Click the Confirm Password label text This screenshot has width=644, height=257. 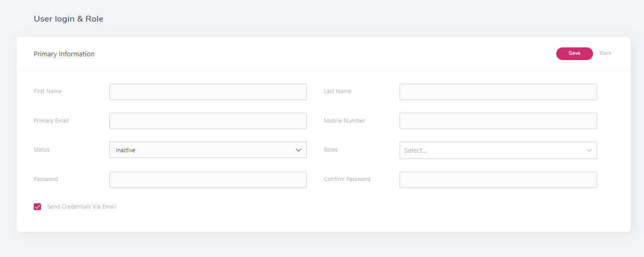pos(347,179)
